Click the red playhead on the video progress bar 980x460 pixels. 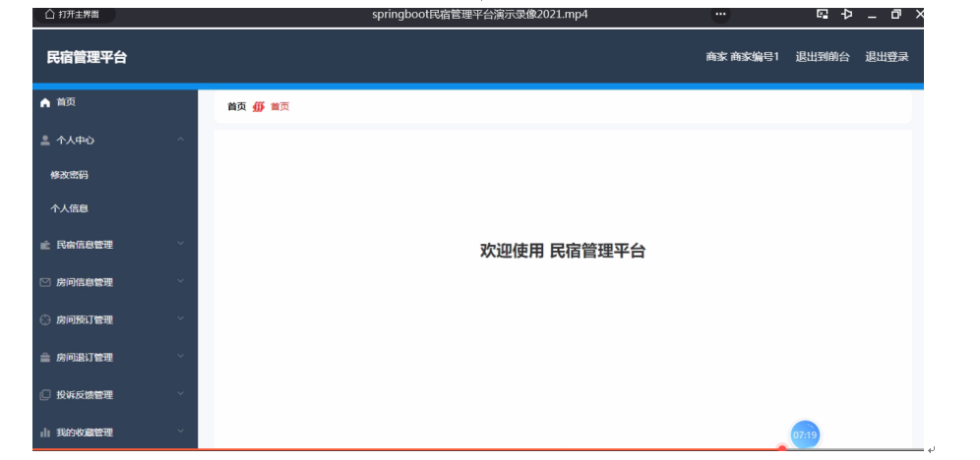(x=782, y=448)
